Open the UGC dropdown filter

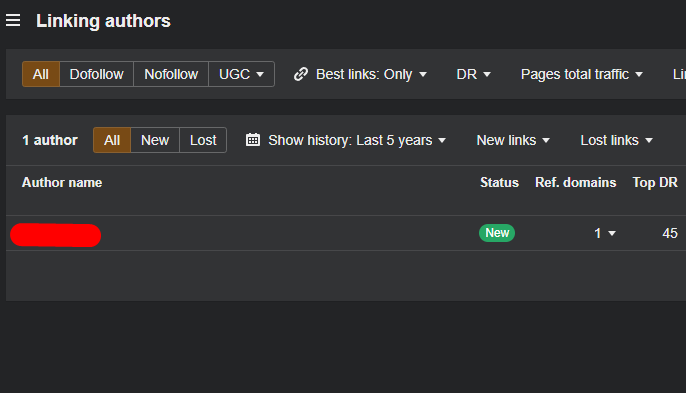pos(241,74)
